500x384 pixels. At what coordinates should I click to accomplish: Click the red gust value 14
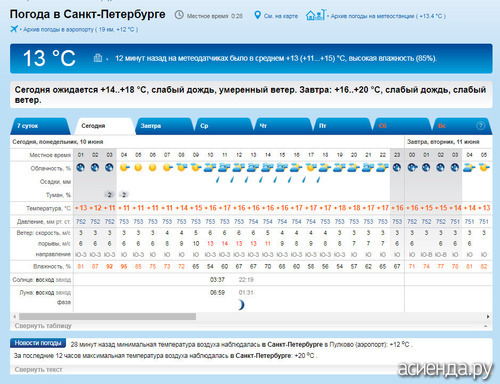click(x=225, y=244)
